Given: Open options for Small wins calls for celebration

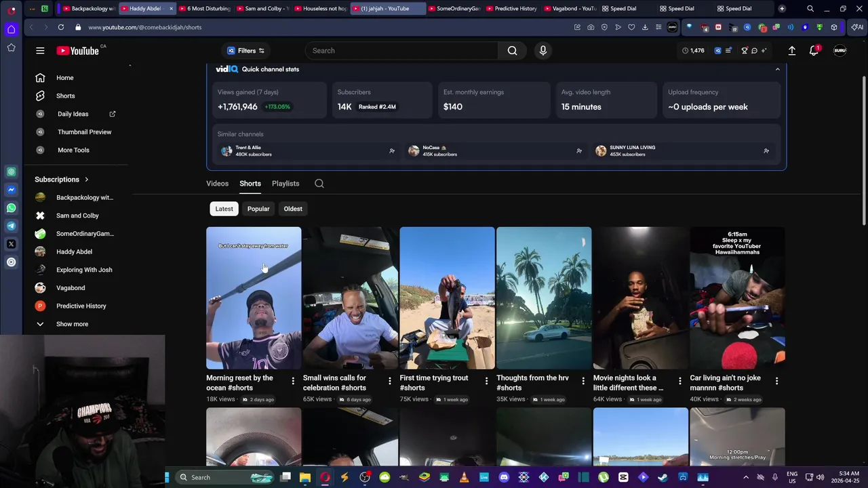Looking at the screenshot, I should coord(389,381).
